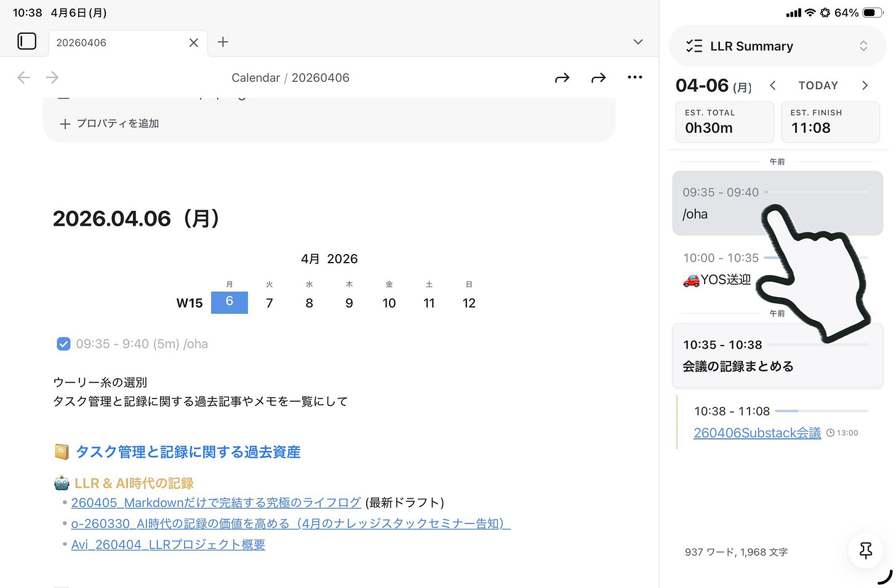Image resolution: width=896 pixels, height=588 pixels.
Task: Open Calendar from the breadcrumb
Action: 256,77
